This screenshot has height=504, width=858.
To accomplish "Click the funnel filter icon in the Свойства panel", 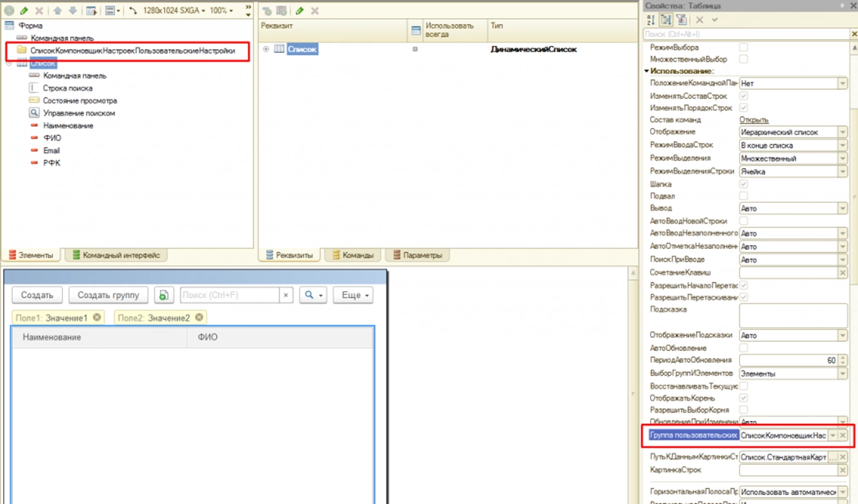I will point(681,20).
